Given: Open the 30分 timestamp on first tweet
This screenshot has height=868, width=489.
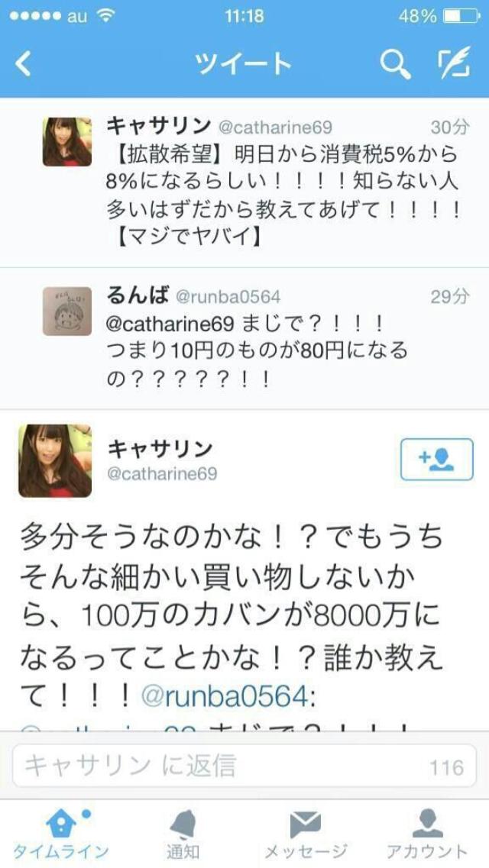Looking at the screenshot, I should coord(450,128).
